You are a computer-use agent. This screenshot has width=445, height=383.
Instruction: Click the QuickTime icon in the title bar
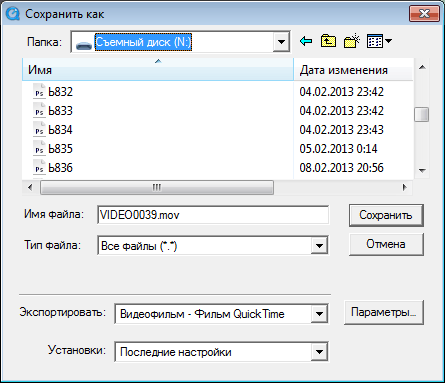point(13,14)
